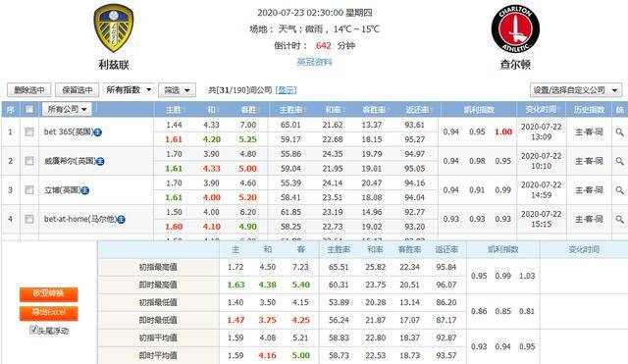628x364 pixels.
Task: Click the 查尔顿 team name
Action: (x=515, y=64)
